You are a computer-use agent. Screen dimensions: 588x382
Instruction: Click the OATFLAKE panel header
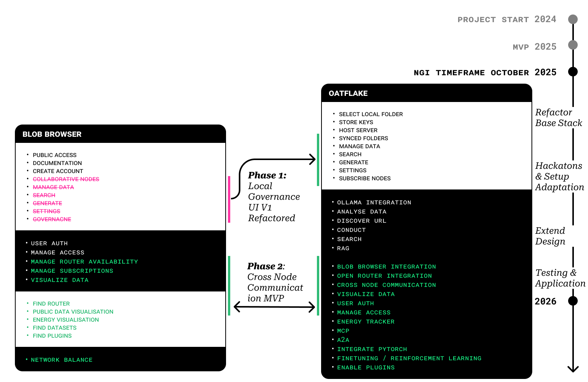click(x=426, y=93)
